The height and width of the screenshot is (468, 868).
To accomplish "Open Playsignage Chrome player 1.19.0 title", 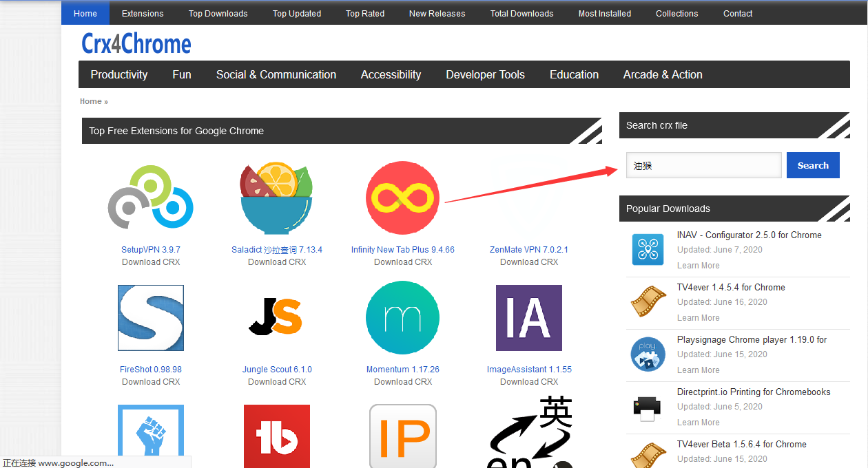I will pyautogui.click(x=752, y=340).
